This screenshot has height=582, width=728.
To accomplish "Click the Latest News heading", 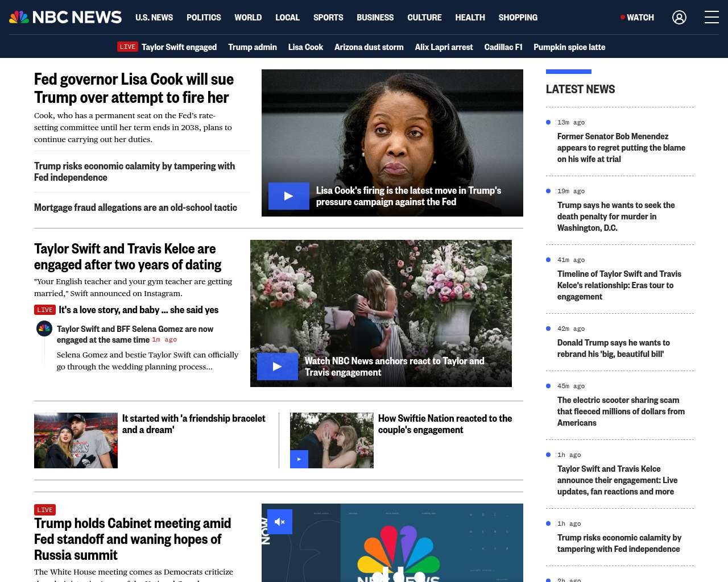I will coord(580,89).
